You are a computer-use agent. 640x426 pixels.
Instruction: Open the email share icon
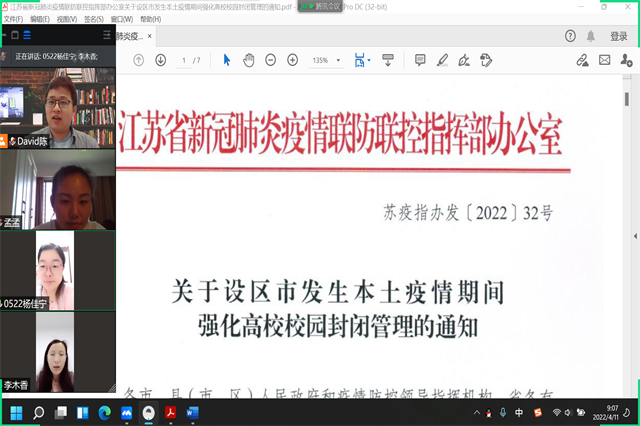(x=604, y=60)
